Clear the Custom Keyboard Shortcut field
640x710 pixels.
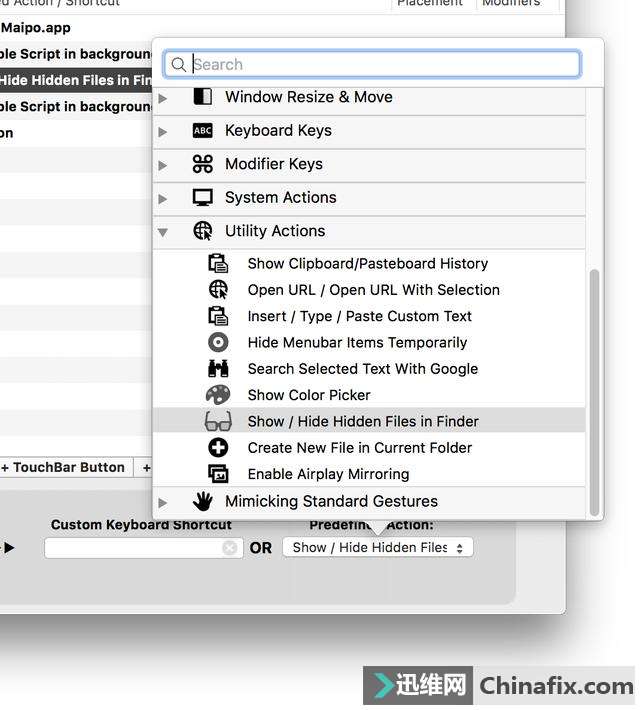(230, 548)
